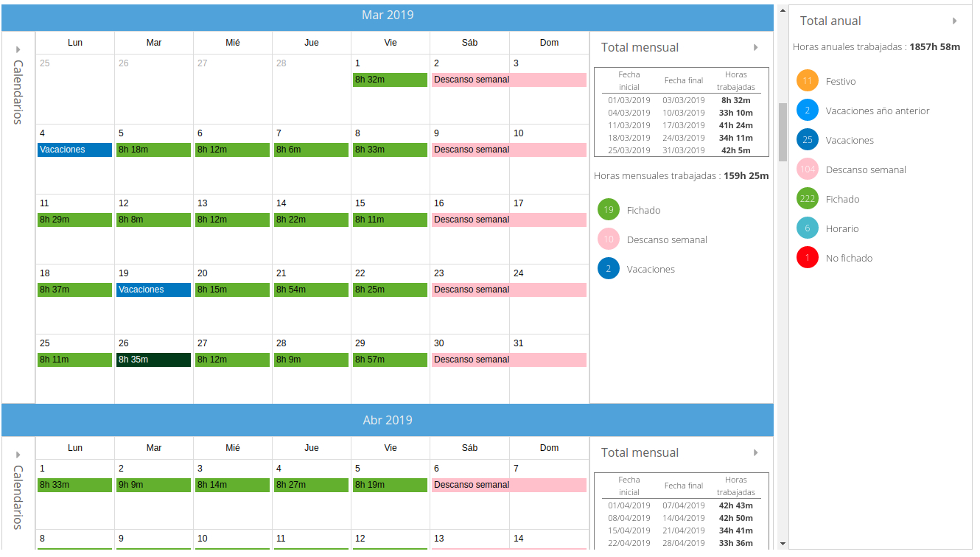Select greyed-out day 25 in first March row
Viewport: 980px width, 557px height.
coord(75,88)
